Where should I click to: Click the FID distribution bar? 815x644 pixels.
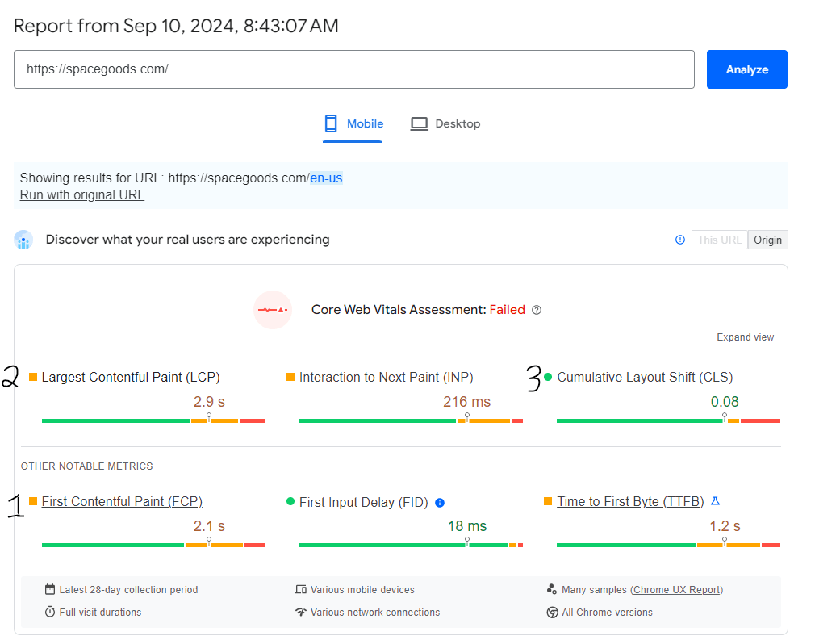click(x=412, y=545)
